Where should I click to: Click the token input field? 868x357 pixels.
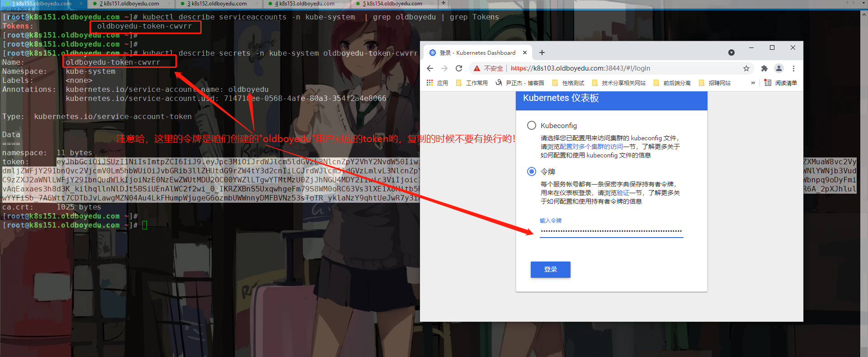tap(611, 231)
